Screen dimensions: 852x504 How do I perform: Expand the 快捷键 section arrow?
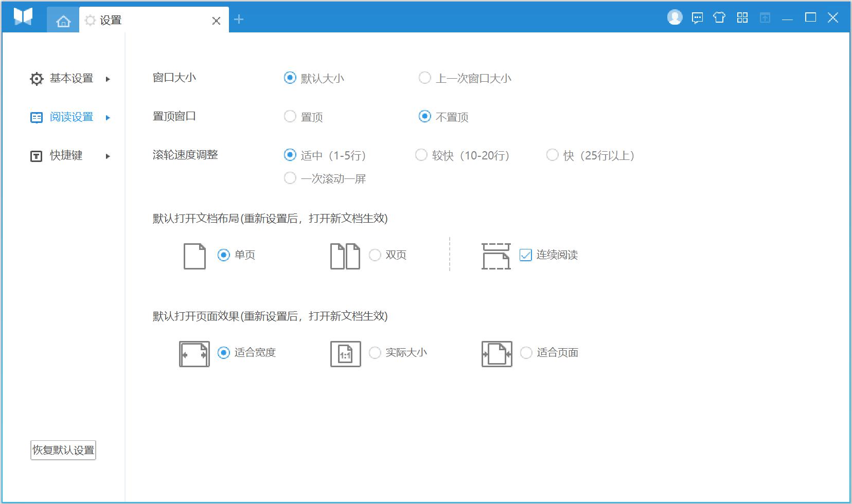coord(108,156)
